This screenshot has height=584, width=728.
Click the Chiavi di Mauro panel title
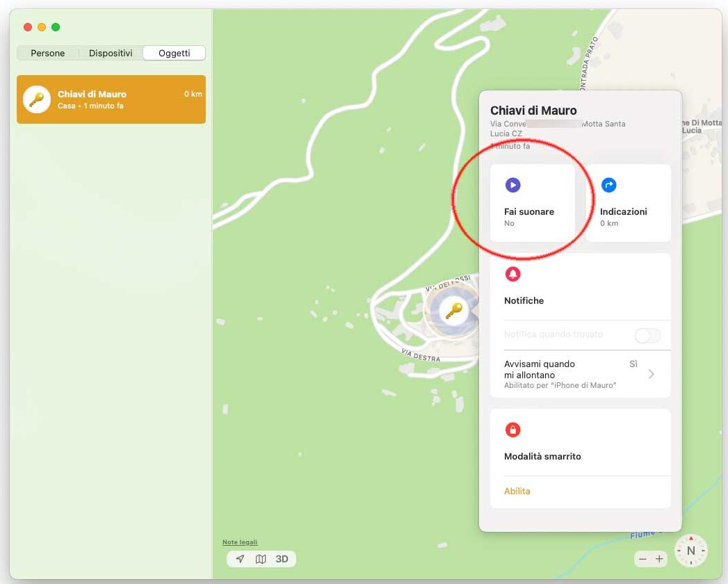tap(533, 111)
